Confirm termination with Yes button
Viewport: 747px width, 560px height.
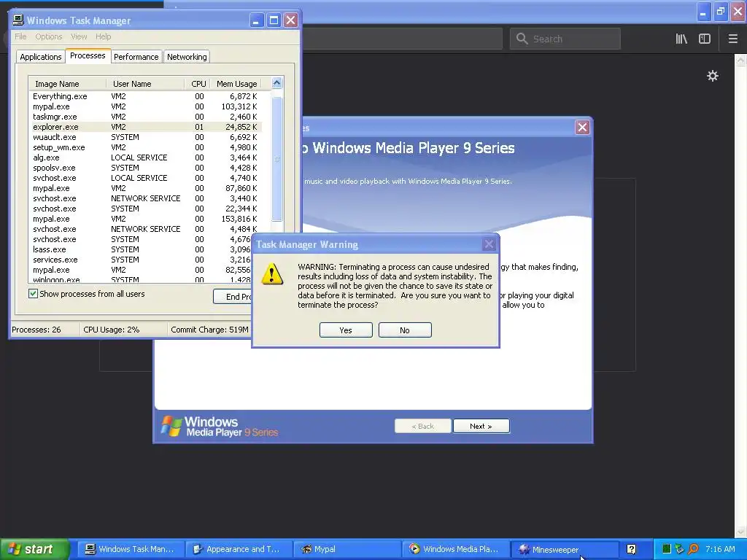[346, 330]
